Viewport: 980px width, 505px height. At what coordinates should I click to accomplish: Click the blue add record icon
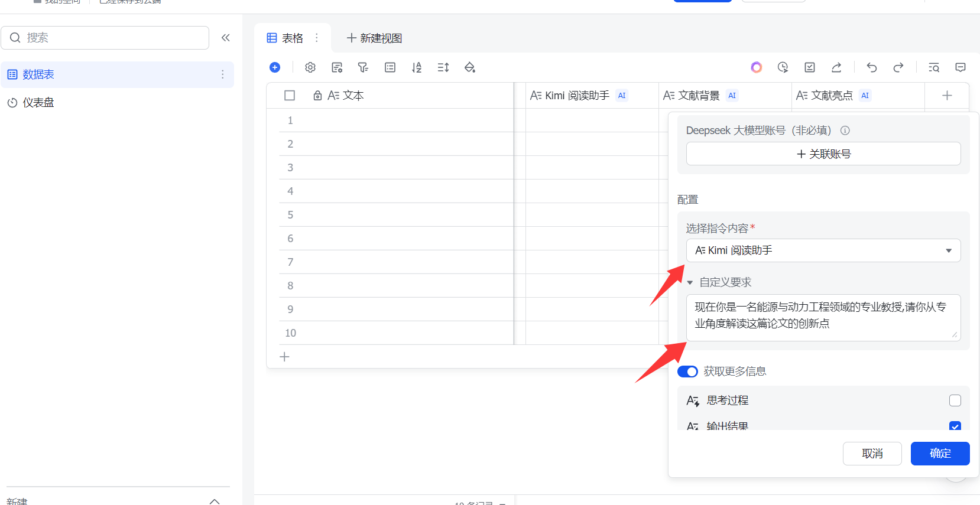[x=275, y=67]
